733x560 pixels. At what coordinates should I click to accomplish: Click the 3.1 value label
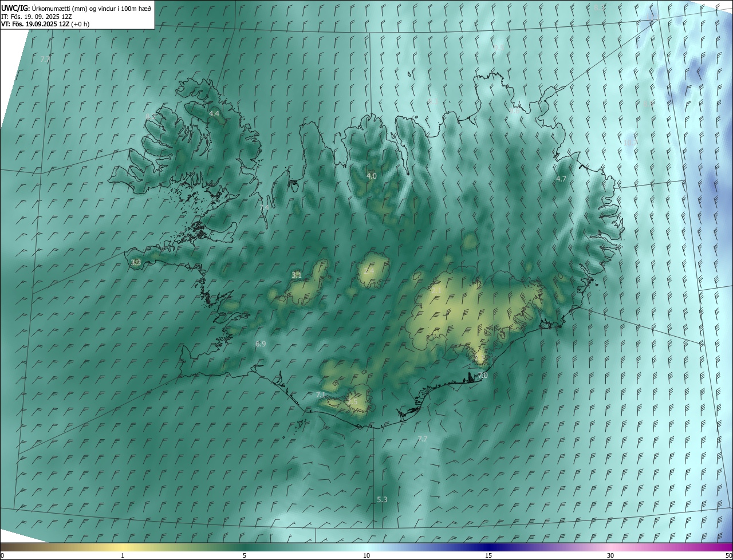tap(296, 275)
